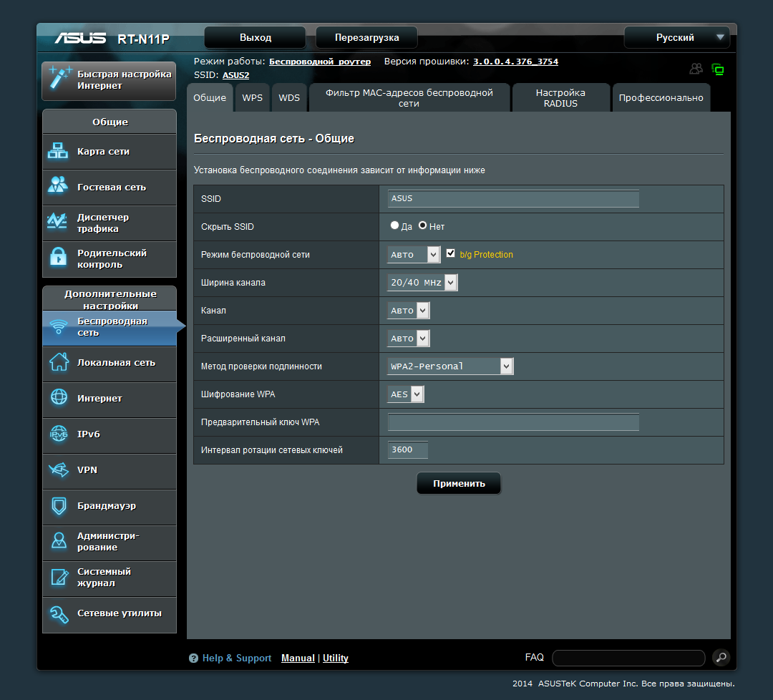Select 'Нет' for hide SSID
773x700 pixels.
(422, 225)
